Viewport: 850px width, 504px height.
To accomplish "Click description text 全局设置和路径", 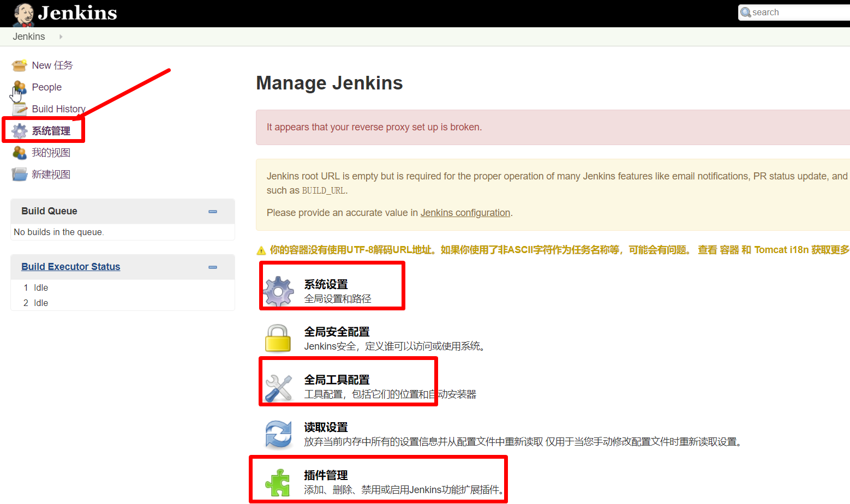I will 338,299.
